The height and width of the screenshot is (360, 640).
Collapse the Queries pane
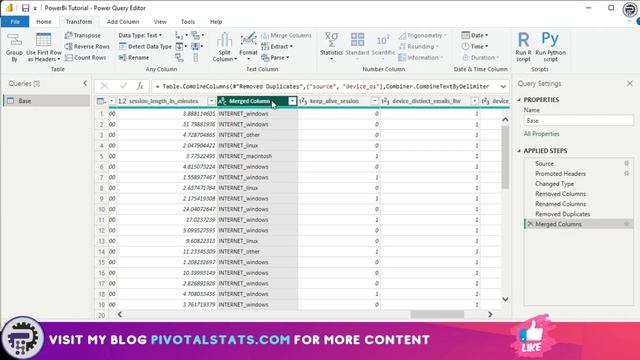(85, 83)
